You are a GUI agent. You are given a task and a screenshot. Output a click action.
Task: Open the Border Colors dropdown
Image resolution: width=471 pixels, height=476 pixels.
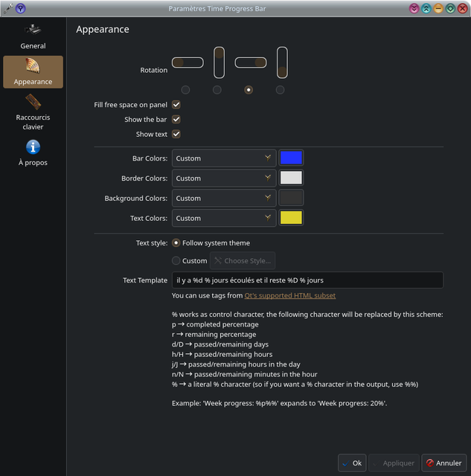pyautogui.click(x=224, y=178)
